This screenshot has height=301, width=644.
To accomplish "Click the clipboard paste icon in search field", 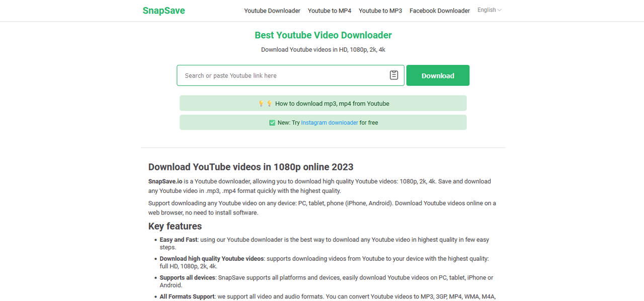I will (x=394, y=75).
